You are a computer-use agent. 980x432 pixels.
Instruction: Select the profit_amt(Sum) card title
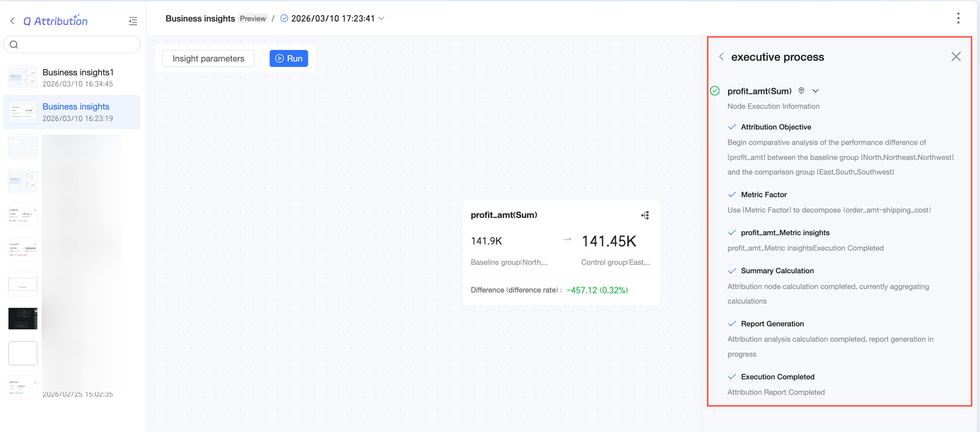(504, 215)
